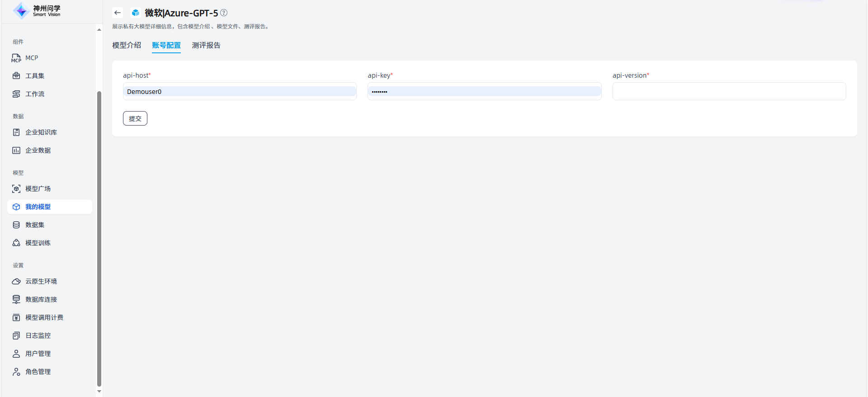Select the 账号配置 tab
The height and width of the screenshot is (397, 868).
[x=166, y=45]
